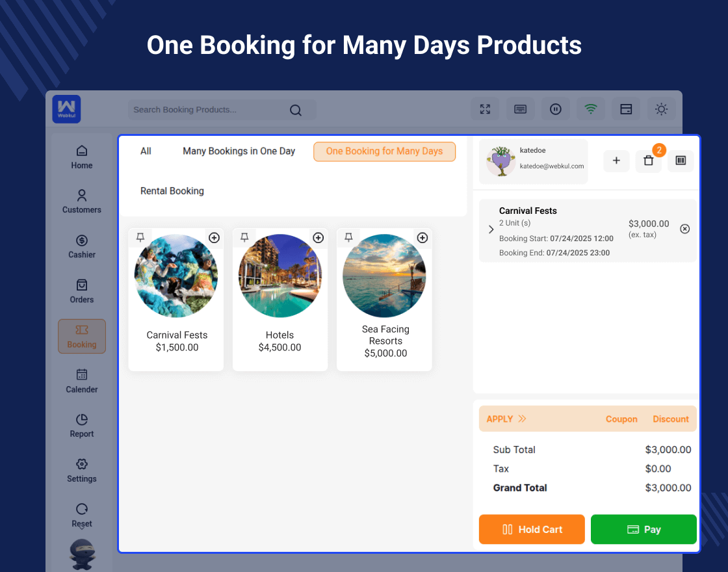Toggle the light/dark theme sun icon

661,109
